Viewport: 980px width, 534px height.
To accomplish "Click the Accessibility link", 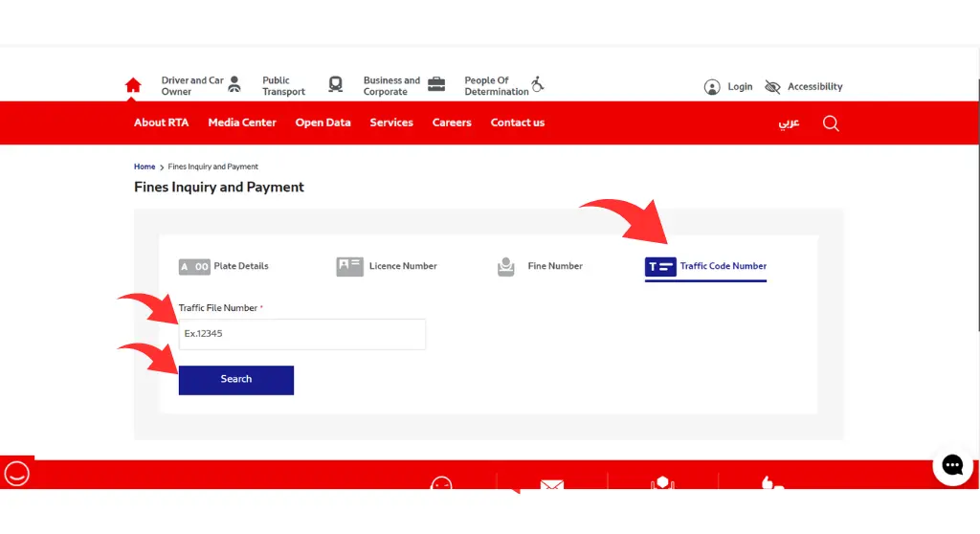I will 815,87.
